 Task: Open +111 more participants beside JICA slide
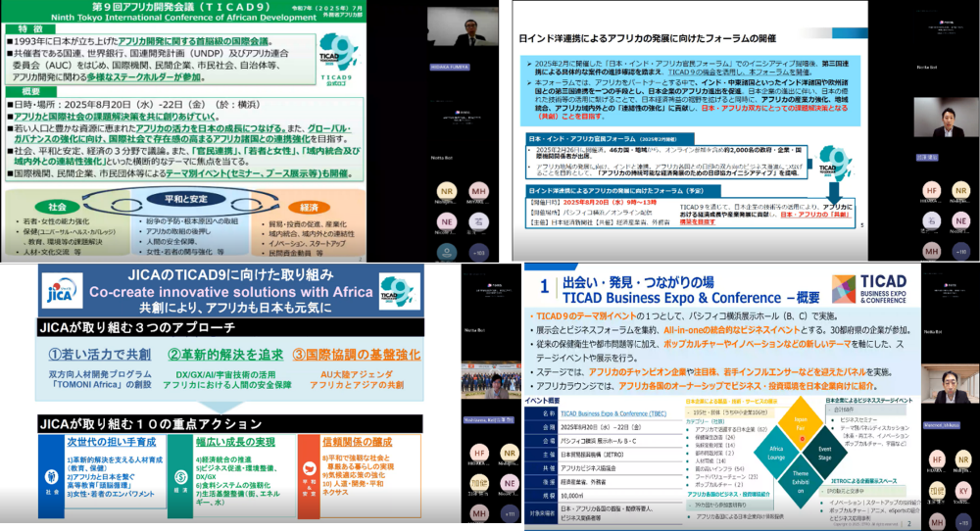[x=510, y=513]
